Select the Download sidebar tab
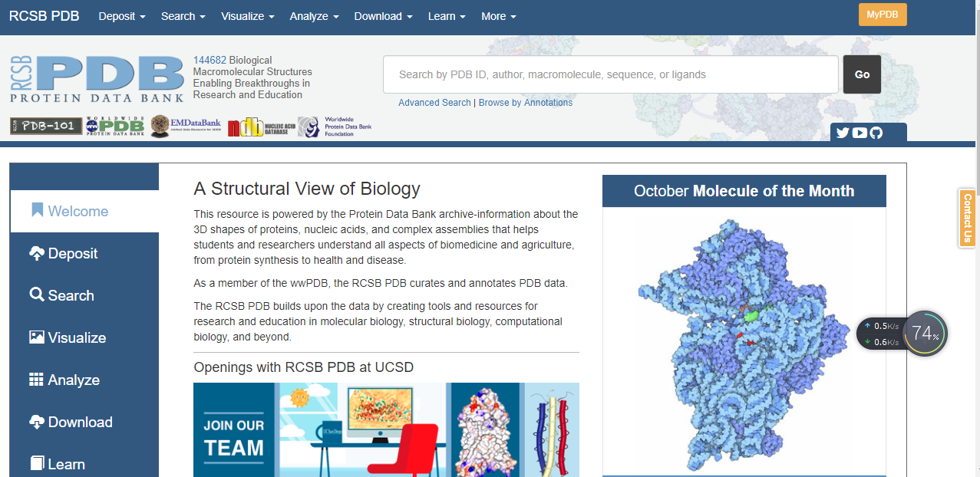Image resolution: width=980 pixels, height=477 pixels. pos(84,422)
